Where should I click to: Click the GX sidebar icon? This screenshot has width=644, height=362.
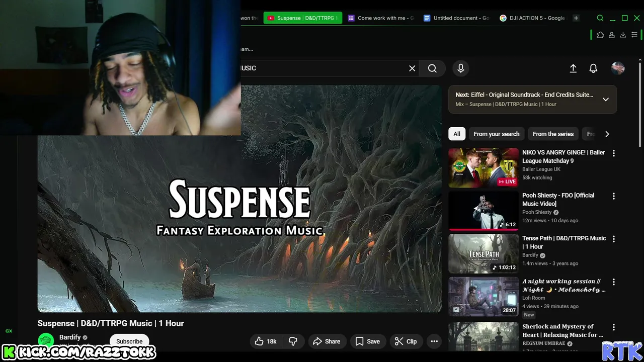[9, 331]
